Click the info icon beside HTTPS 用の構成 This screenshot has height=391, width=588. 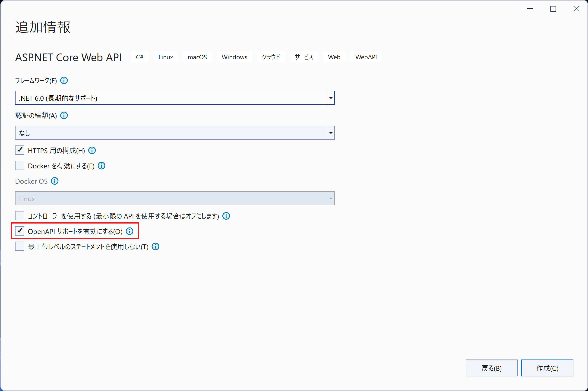click(x=92, y=150)
